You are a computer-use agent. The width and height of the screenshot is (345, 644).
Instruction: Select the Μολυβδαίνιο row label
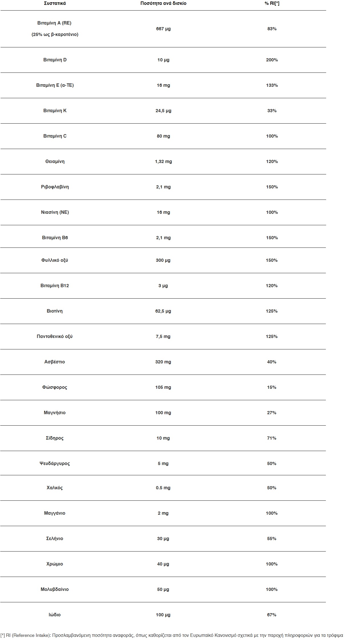click(x=55, y=589)
